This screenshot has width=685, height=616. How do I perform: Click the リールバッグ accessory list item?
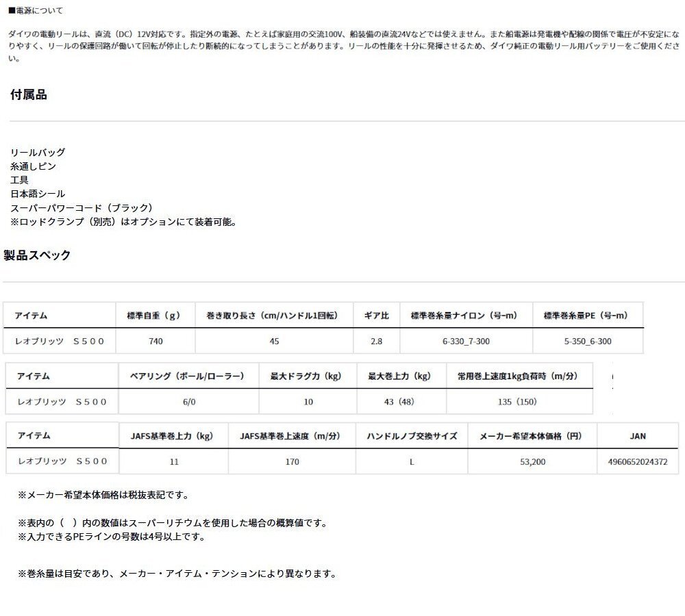[36, 152]
